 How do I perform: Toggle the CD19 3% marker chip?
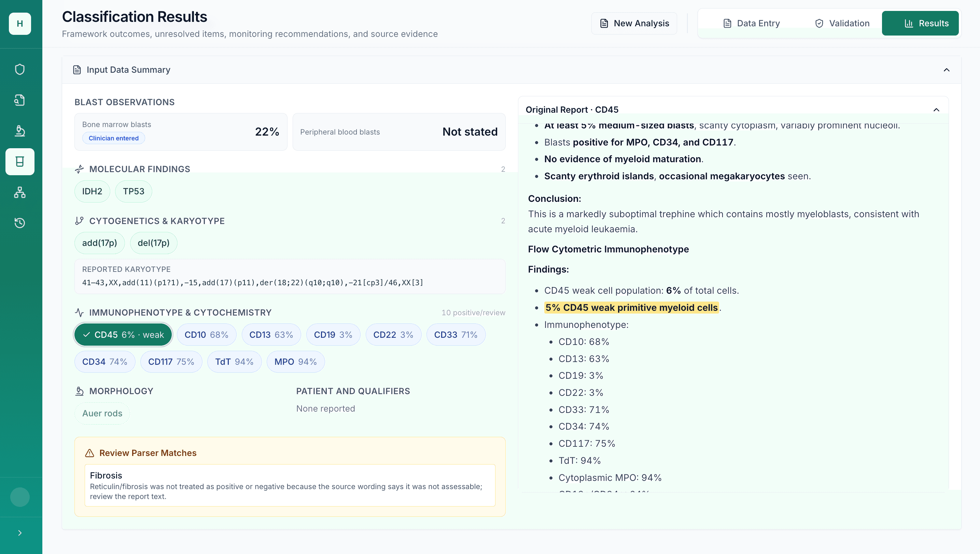pyautogui.click(x=333, y=335)
